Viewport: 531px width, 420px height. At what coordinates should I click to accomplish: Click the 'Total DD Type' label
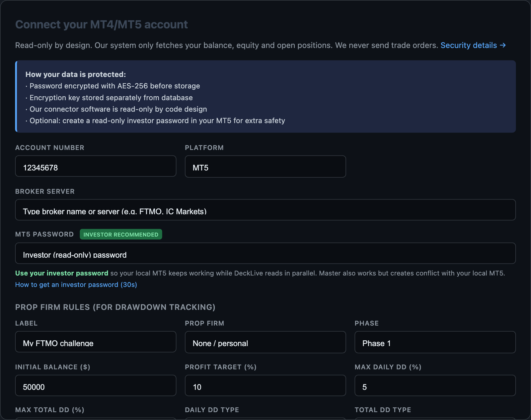point(383,410)
